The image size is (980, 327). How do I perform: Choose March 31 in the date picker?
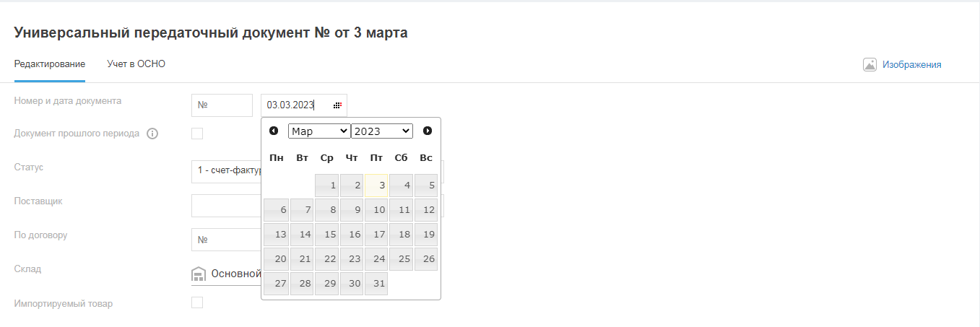pyautogui.click(x=376, y=284)
